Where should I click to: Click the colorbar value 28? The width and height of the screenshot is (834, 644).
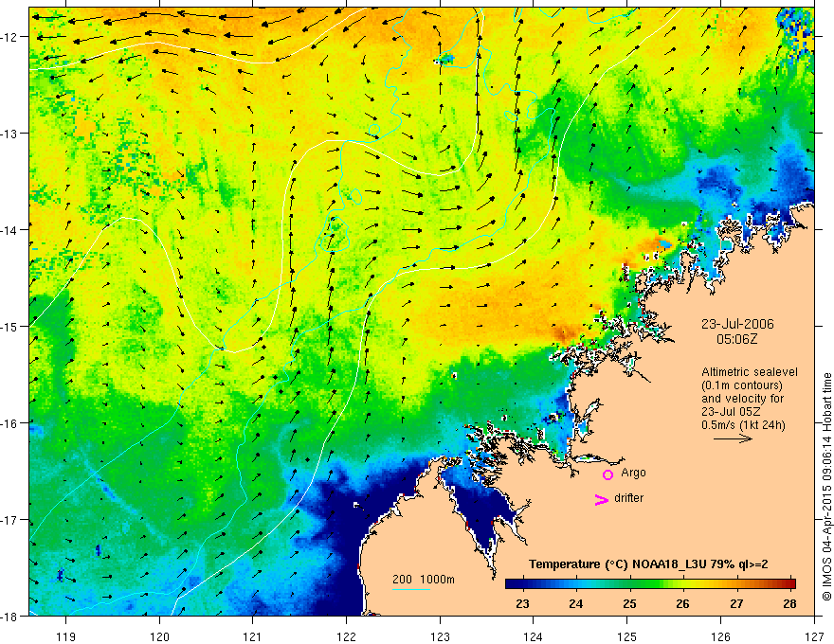pos(789,603)
